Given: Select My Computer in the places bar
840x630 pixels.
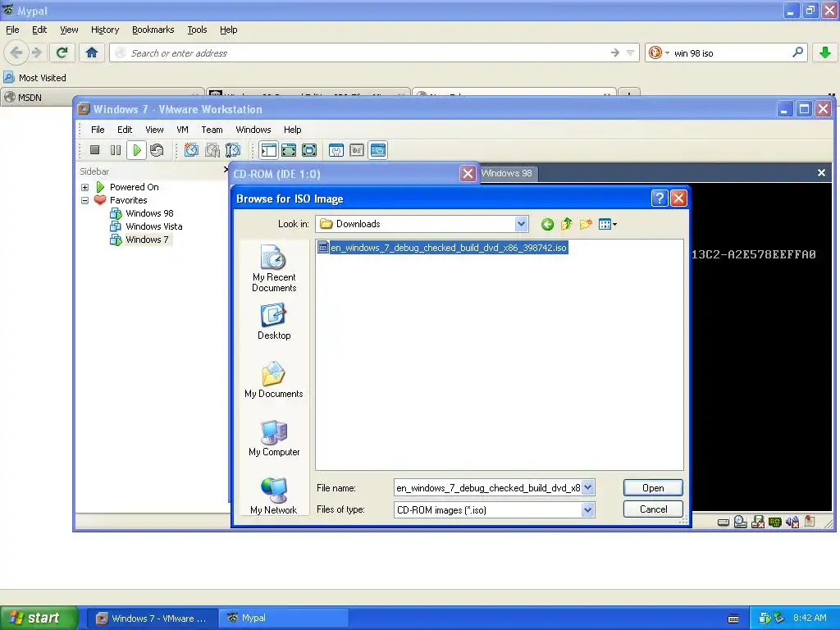Looking at the screenshot, I should [x=274, y=438].
